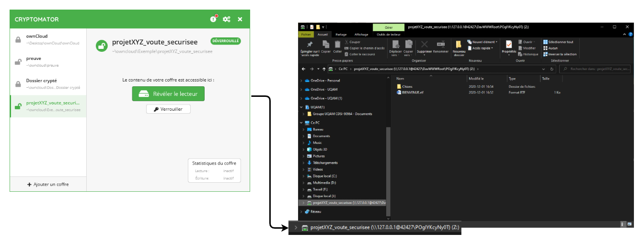
Task: Select the ownCloud vault in Cryptomator
Action: (48, 39)
